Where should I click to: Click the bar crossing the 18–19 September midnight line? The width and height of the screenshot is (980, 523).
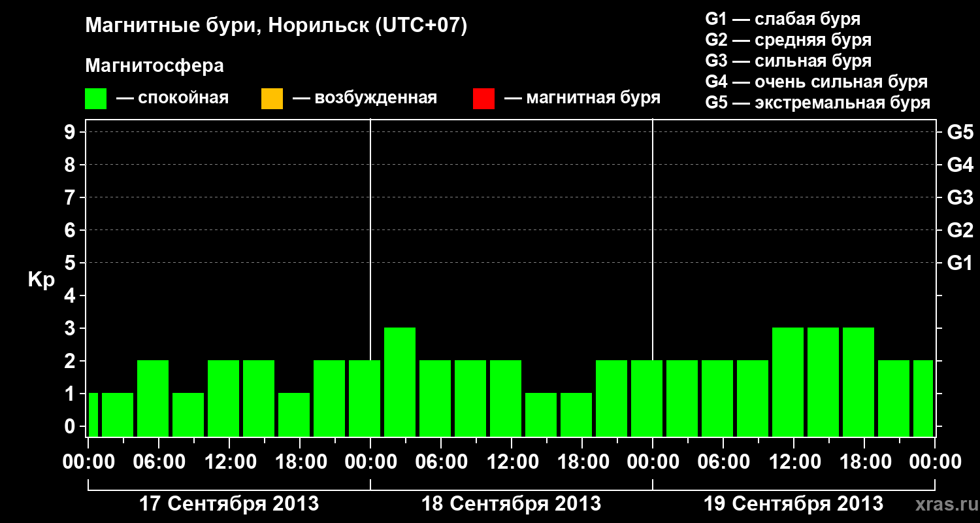coord(647,398)
